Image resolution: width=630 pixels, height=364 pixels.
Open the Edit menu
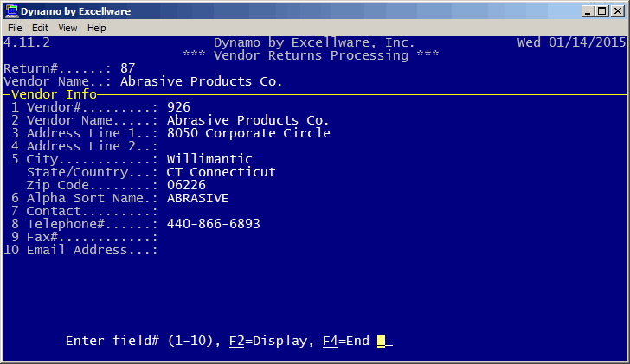[x=40, y=28]
